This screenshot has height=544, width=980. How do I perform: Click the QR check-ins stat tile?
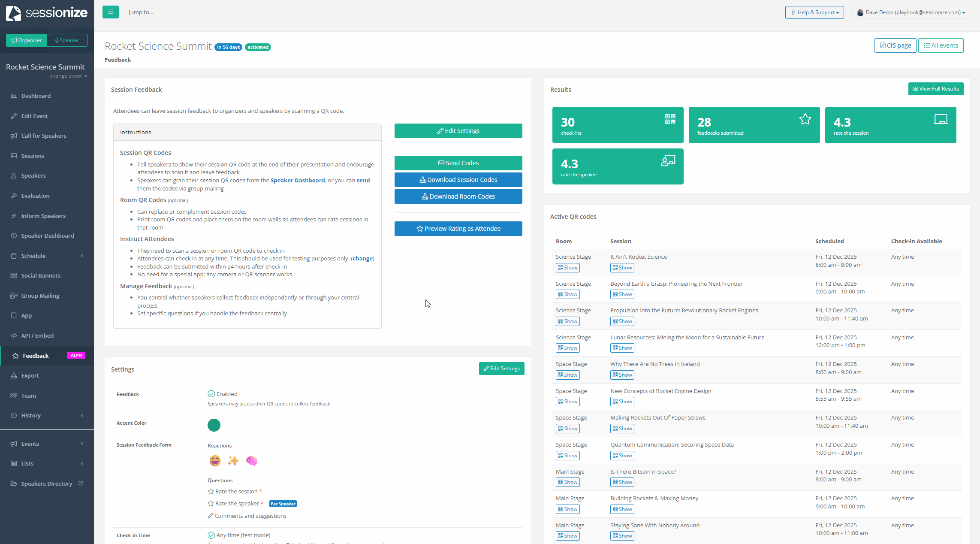tap(618, 125)
